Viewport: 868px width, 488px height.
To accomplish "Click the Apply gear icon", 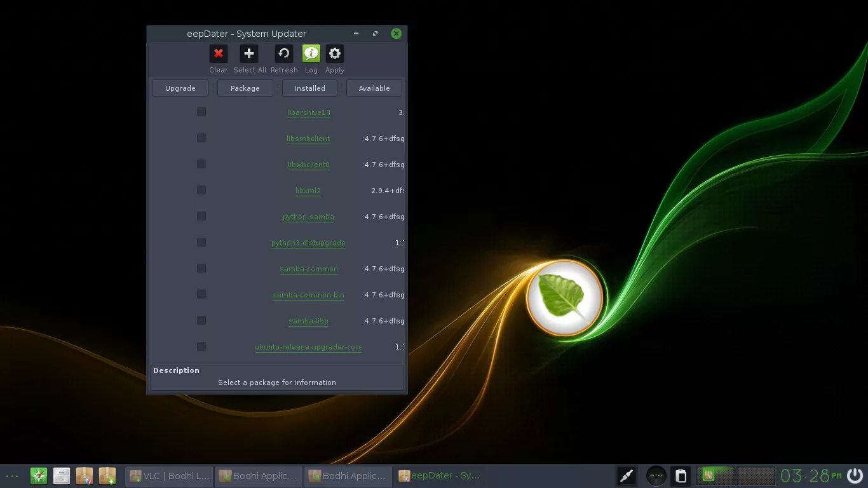I will (335, 54).
